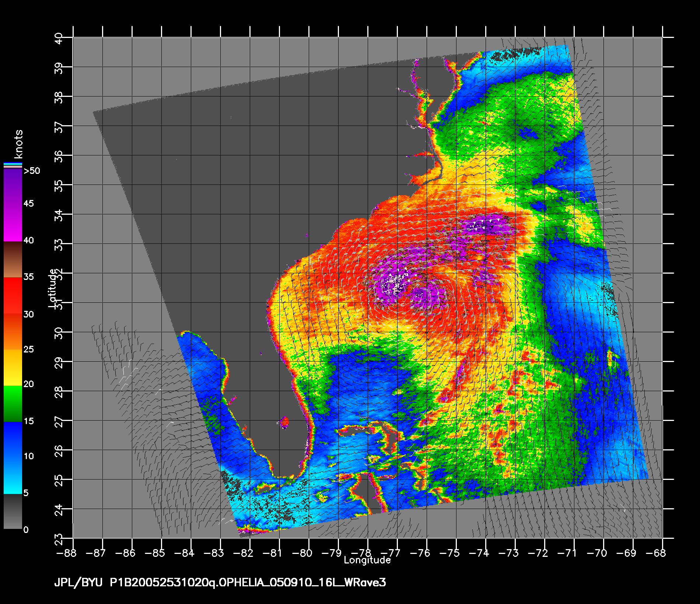This screenshot has width=700, height=604.
Task: Click the '-88' longitude tick label
Action: [x=66, y=553]
